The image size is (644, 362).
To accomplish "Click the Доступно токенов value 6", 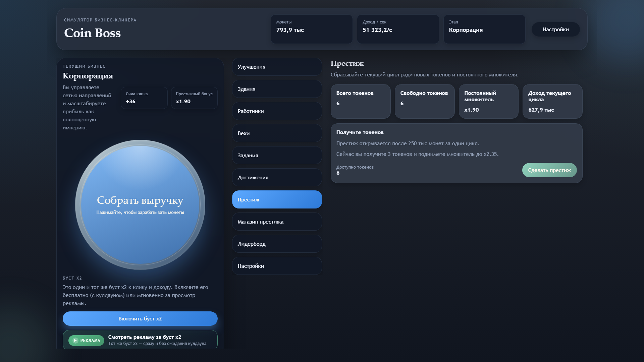I will click(x=338, y=173).
